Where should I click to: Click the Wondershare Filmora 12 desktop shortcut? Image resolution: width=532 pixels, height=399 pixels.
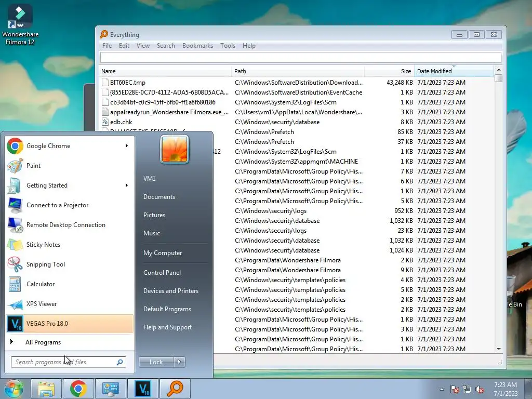tap(20, 25)
